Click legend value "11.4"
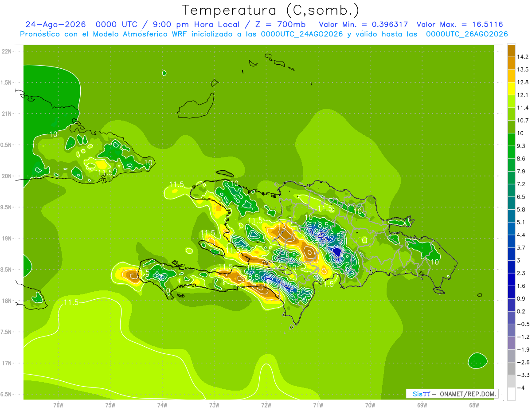 tap(523, 108)
